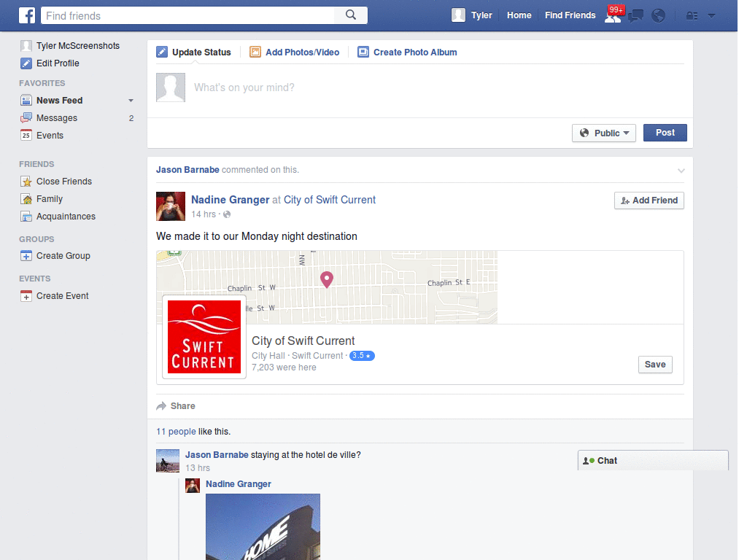The image size is (747, 560).
Task: Click the Create Event plus icon
Action: click(x=26, y=296)
